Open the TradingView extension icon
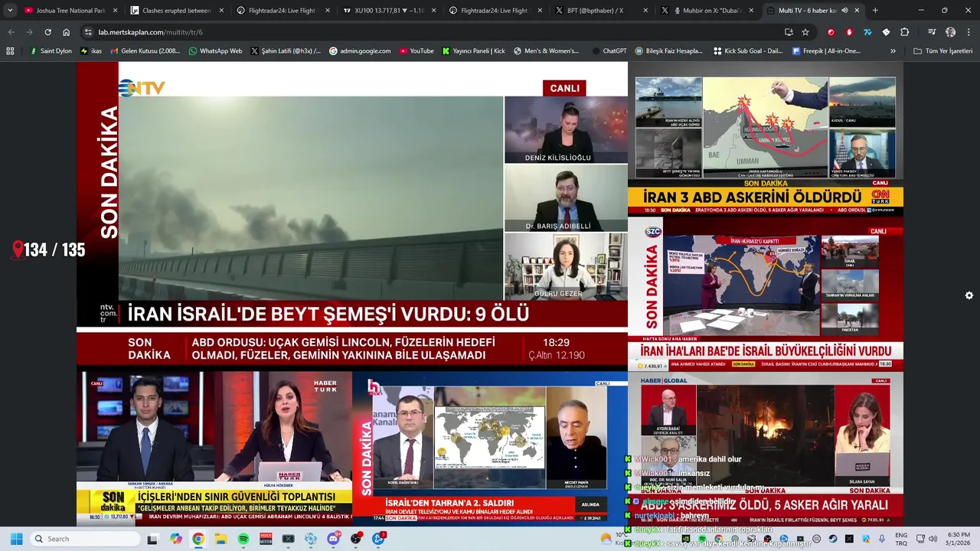Viewport: 980px width, 551px height. [x=867, y=32]
